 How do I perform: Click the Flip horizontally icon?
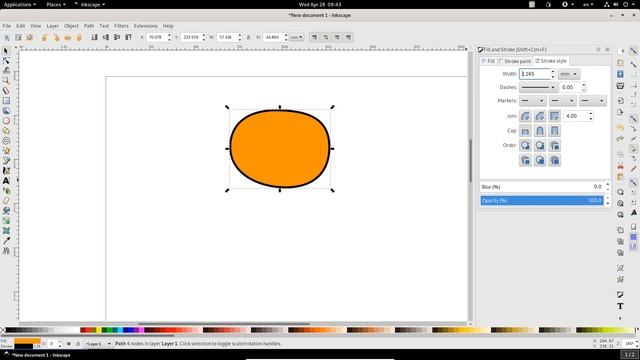[x=67, y=37]
